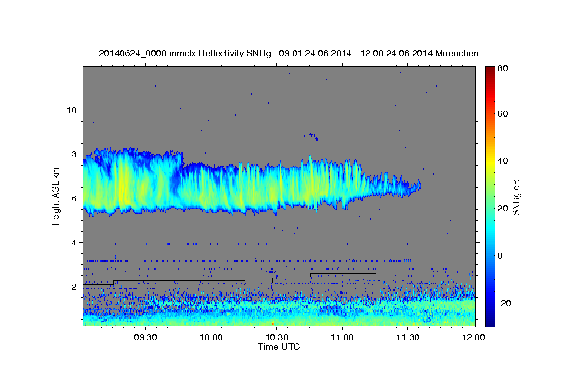Click the colorbar value -20
This screenshot has width=588, height=392.
[504, 303]
